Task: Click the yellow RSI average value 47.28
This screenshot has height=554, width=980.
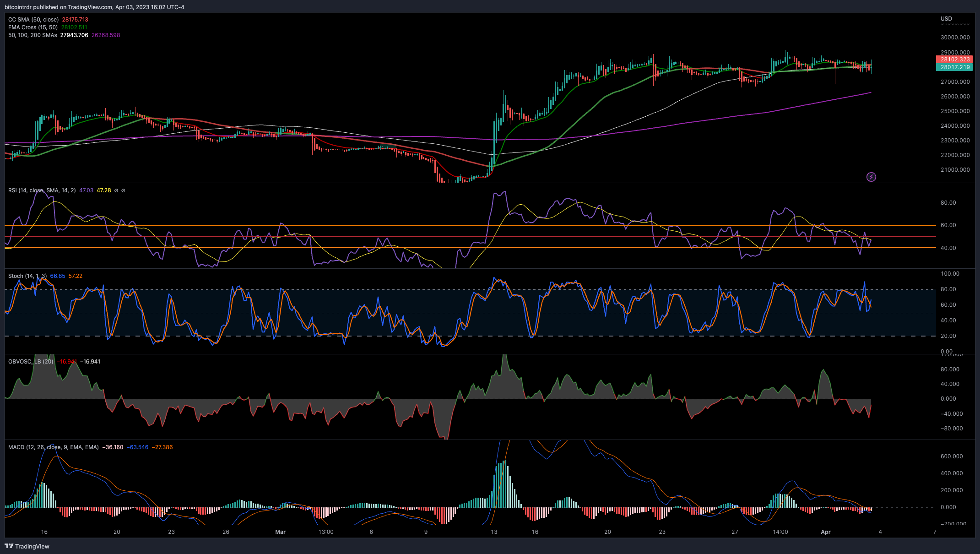Action: 104,190
